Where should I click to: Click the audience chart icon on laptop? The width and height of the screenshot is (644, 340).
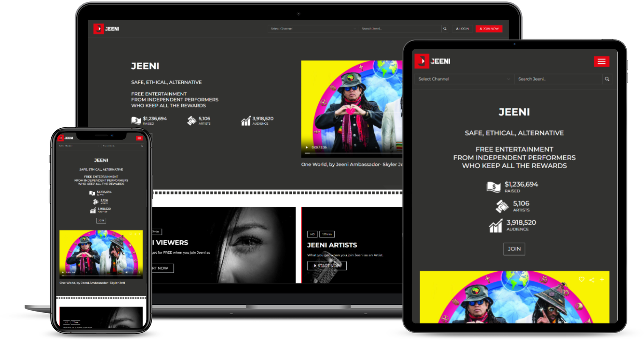pos(246,121)
